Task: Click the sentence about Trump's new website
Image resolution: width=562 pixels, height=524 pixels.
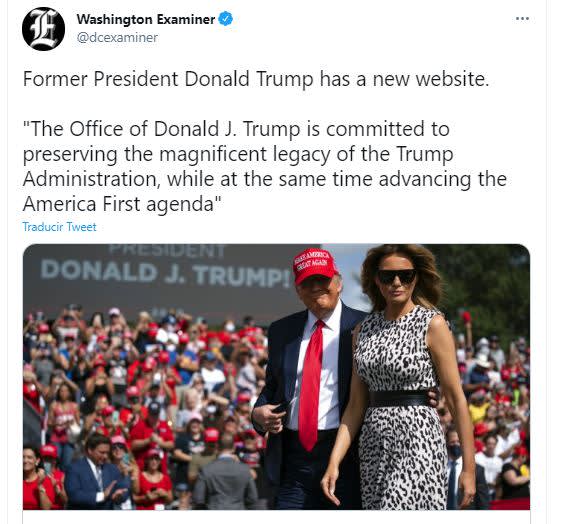Action: 256,79
